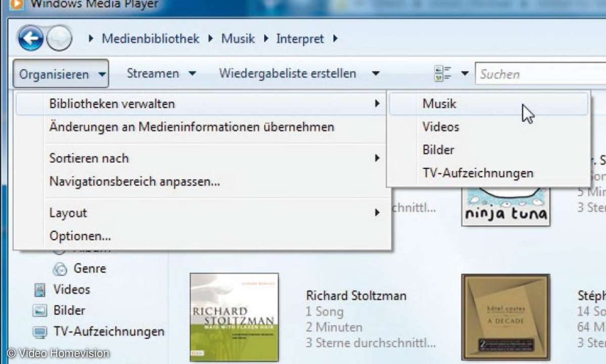The height and width of the screenshot is (364, 606).
Task: Open the view options icon beside search
Action: [x=443, y=73]
